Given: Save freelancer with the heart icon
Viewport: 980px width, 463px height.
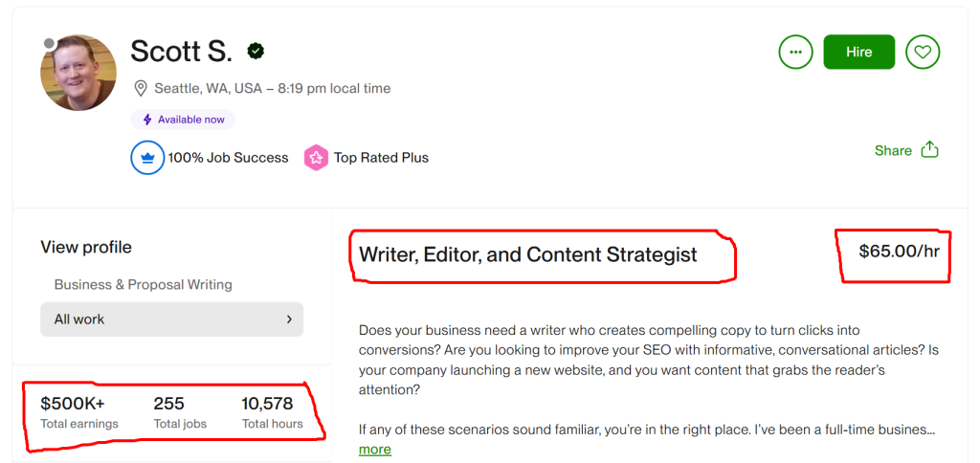Looking at the screenshot, I should tap(923, 52).
